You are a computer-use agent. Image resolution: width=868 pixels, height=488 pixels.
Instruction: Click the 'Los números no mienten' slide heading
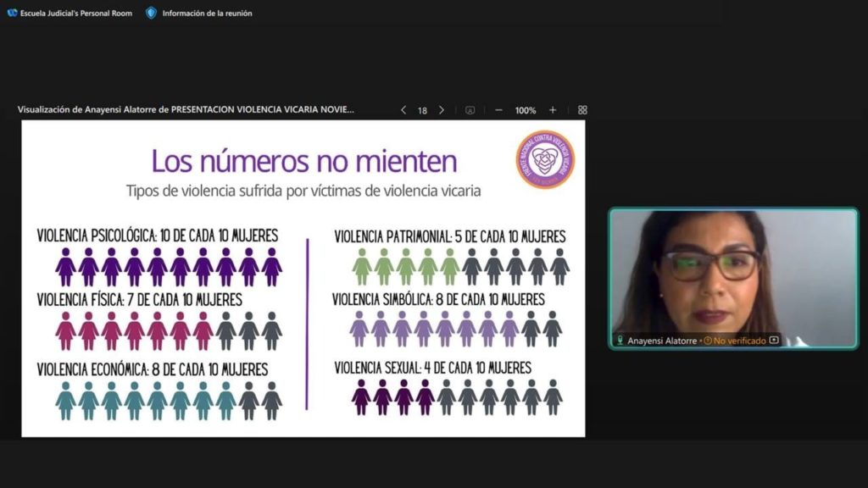pos(303,161)
